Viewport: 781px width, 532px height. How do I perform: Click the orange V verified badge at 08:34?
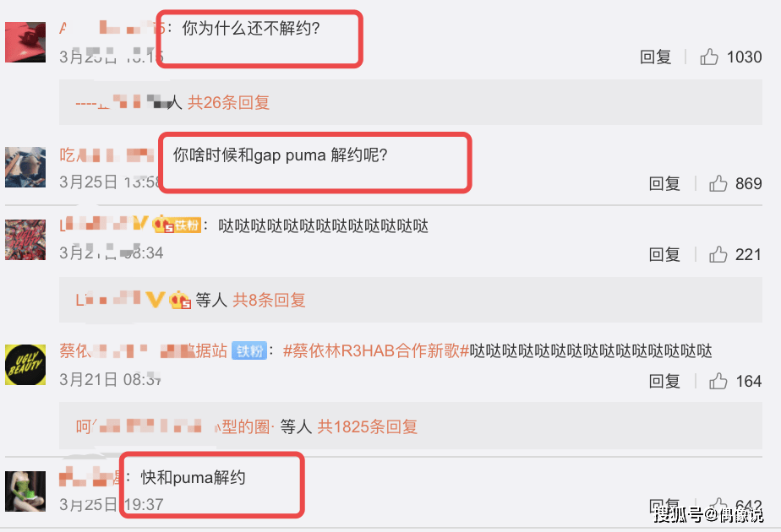[x=140, y=223]
